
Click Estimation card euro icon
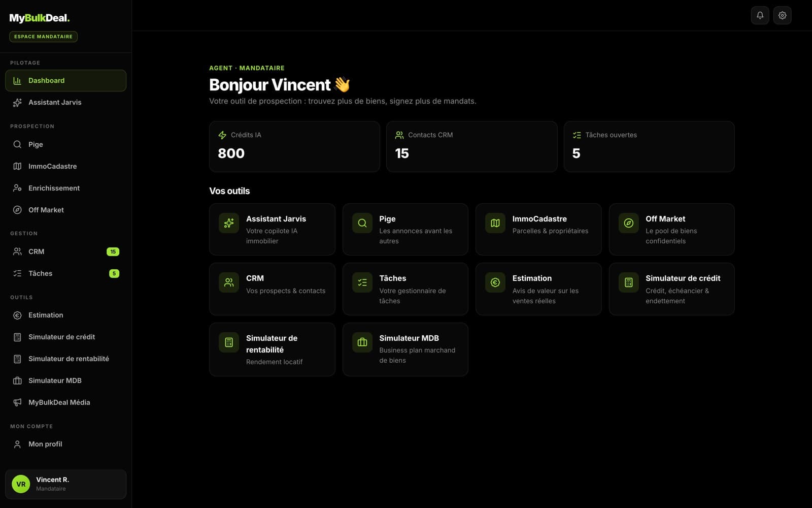click(495, 282)
